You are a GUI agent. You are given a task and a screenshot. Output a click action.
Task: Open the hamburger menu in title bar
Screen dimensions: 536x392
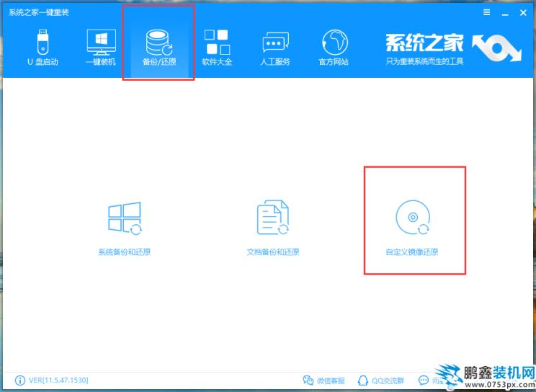(x=487, y=13)
